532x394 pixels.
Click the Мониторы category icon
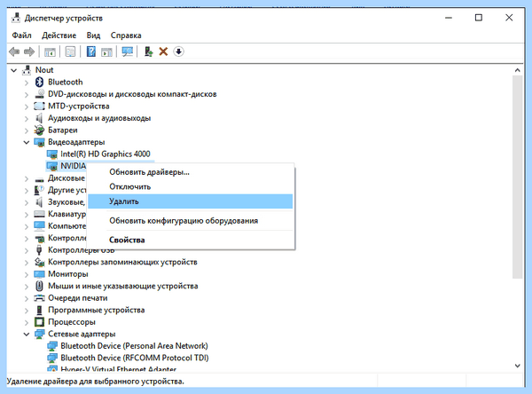(x=39, y=274)
